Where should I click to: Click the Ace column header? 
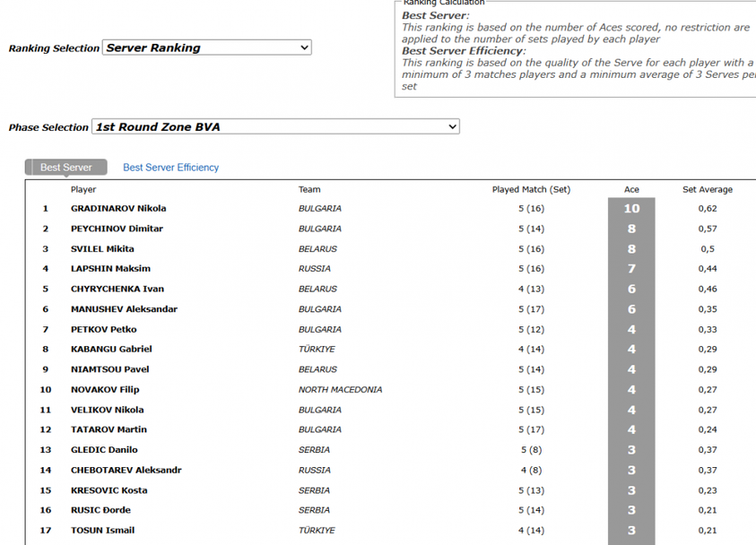(x=631, y=189)
